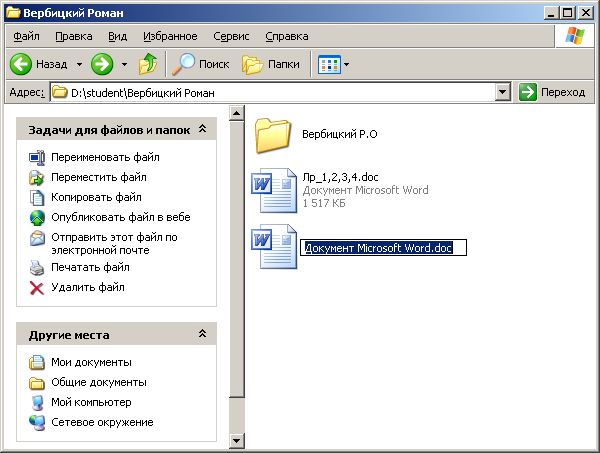Select the Лр_1,2,3,4.doc file name
Viewport: 600px width, 453px height.
point(340,177)
